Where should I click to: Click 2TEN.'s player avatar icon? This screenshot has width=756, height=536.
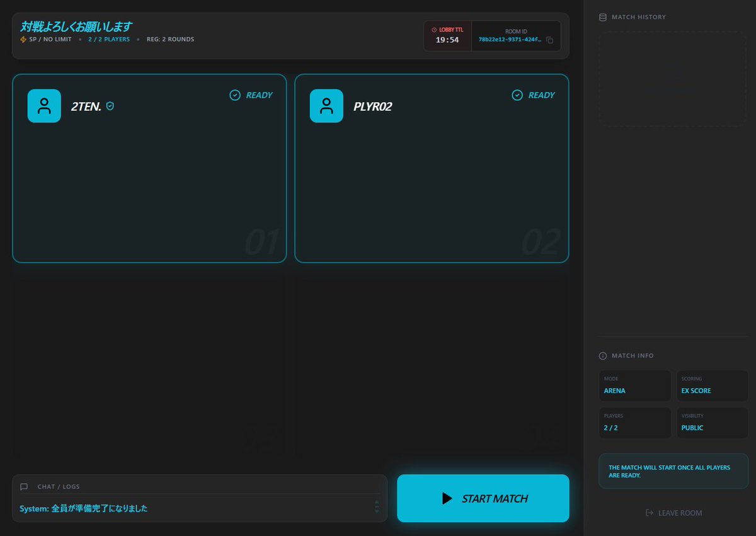point(44,106)
